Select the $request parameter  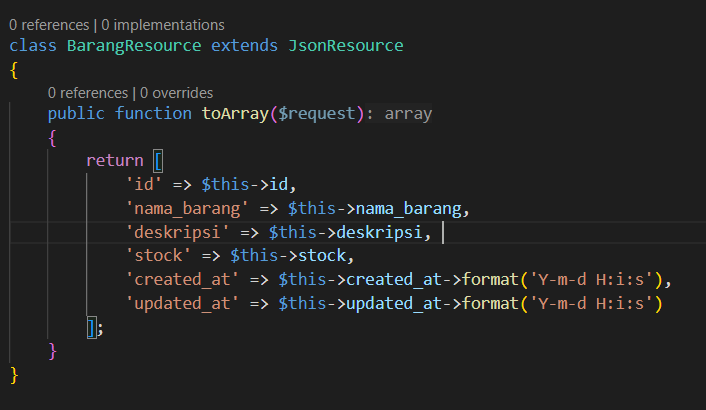[x=310, y=114]
